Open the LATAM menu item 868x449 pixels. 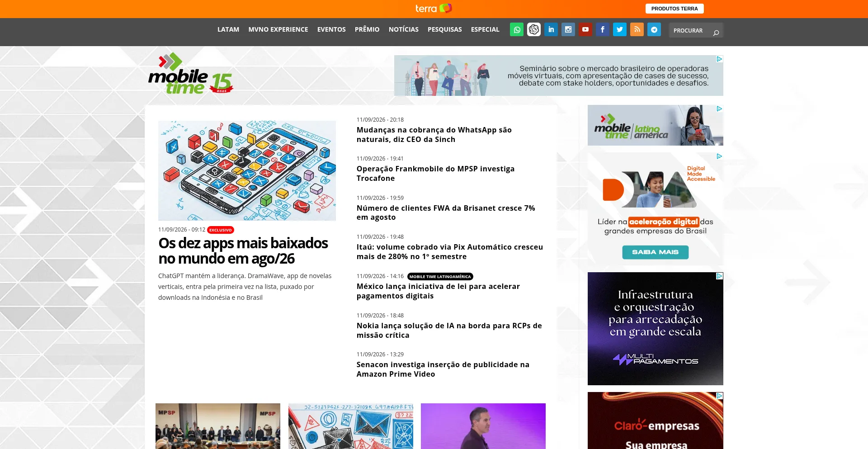[228, 29]
